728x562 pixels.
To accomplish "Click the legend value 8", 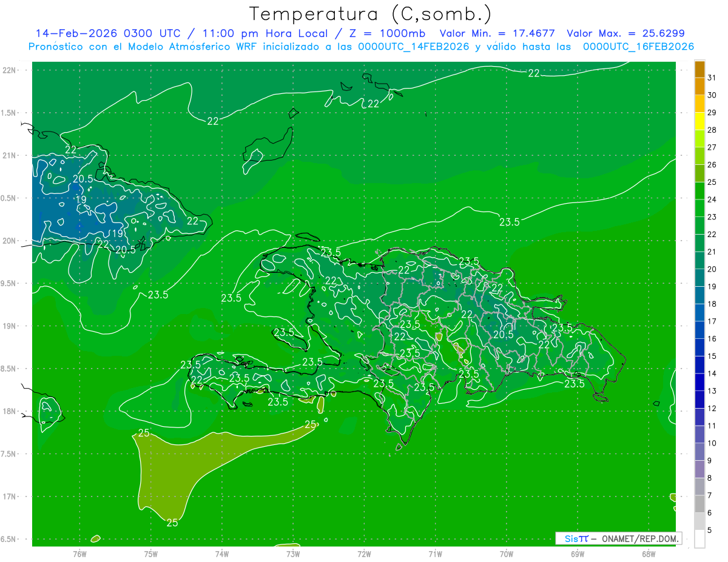I will (709, 478).
